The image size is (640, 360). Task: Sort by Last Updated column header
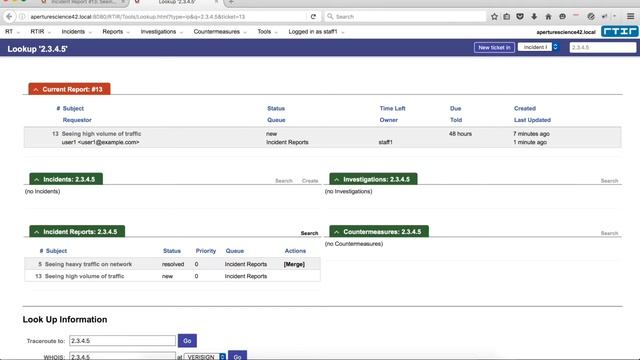pyautogui.click(x=532, y=120)
